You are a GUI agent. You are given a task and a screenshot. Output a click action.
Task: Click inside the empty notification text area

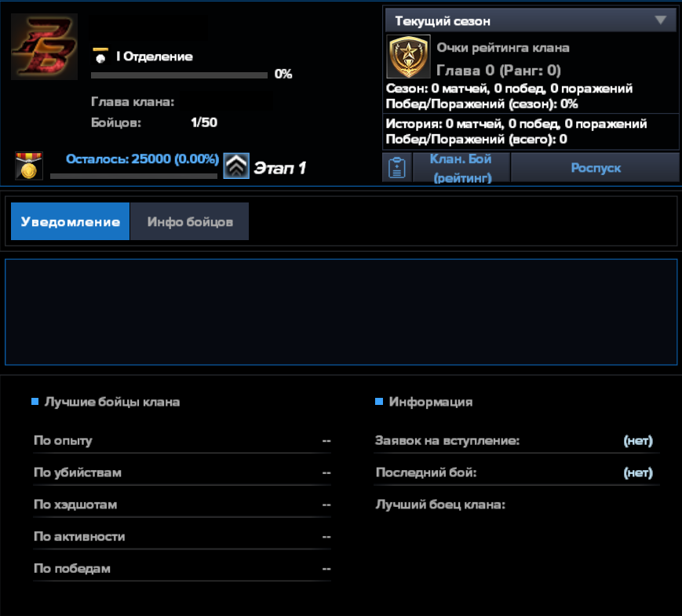(x=341, y=312)
